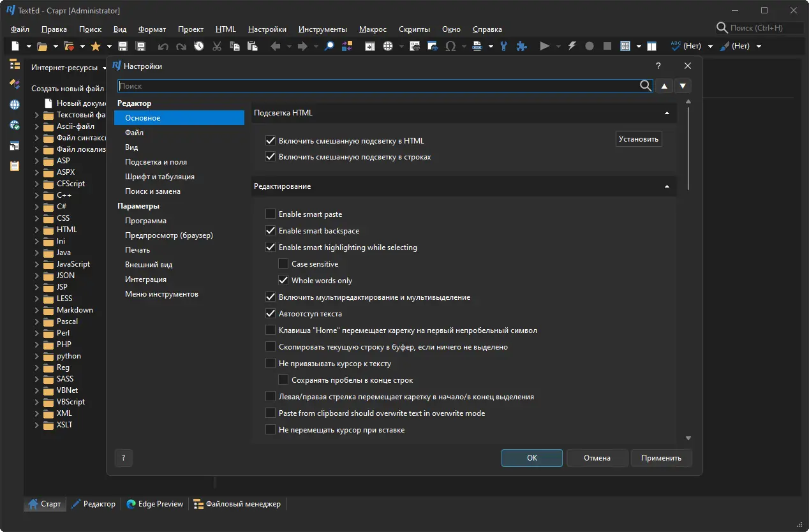This screenshot has width=809, height=532.
Task: Switch to the Файловый менеджер tab
Action: (x=237, y=504)
